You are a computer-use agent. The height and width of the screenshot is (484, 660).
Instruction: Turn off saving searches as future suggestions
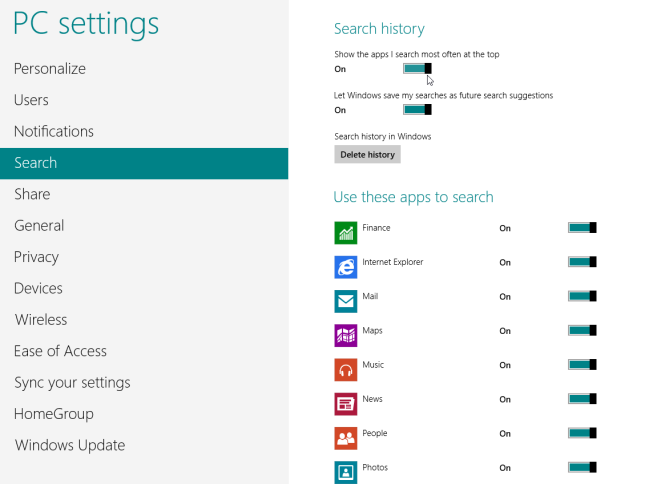(417, 110)
